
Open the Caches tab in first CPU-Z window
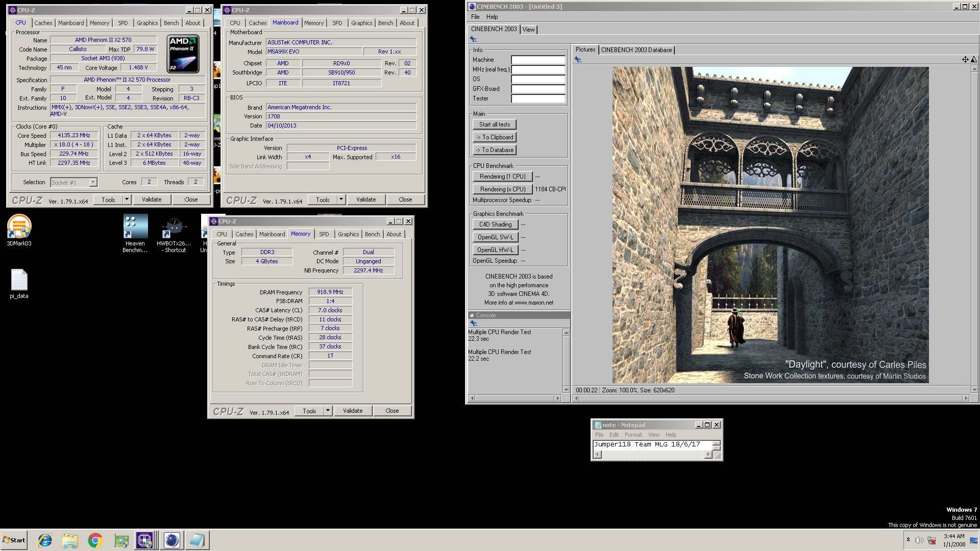43,23
